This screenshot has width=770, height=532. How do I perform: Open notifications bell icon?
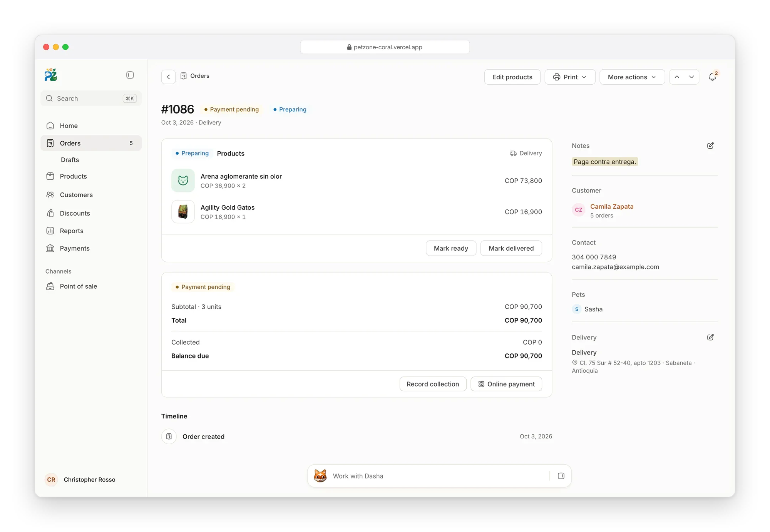713,77
